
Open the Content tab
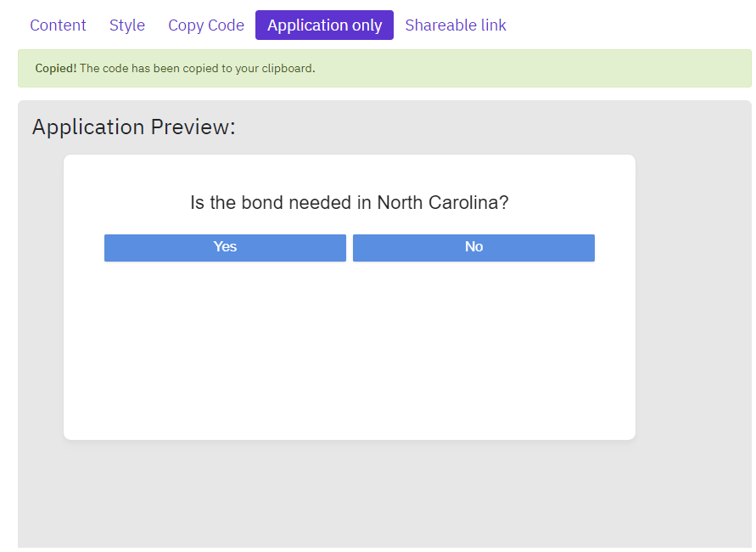pos(58,25)
